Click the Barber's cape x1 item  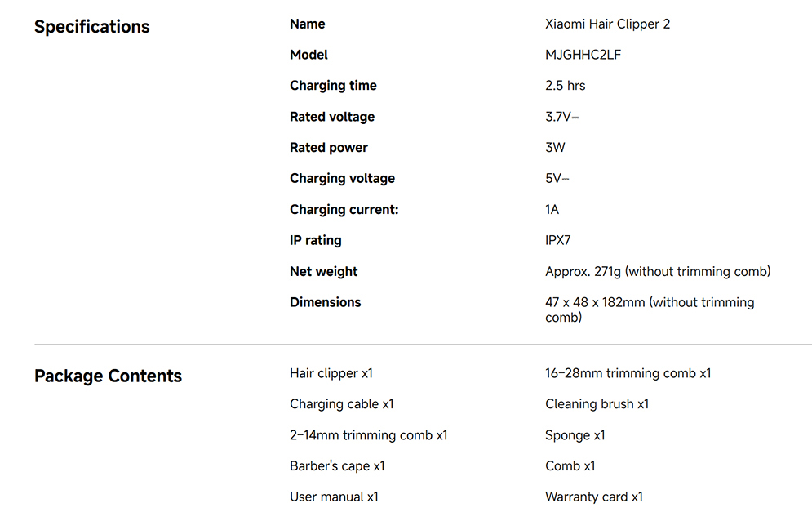(337, 466)
